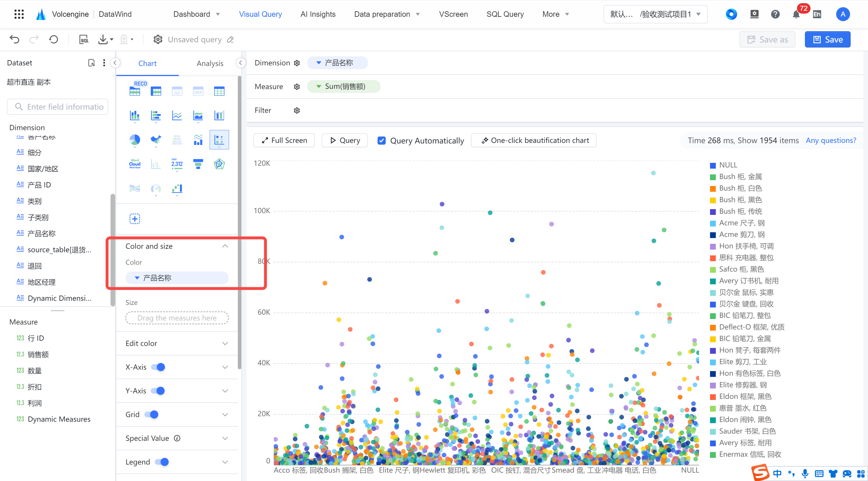
Task: Uncheck Query Automatically checkbox
Action: [x=381, y=141]
